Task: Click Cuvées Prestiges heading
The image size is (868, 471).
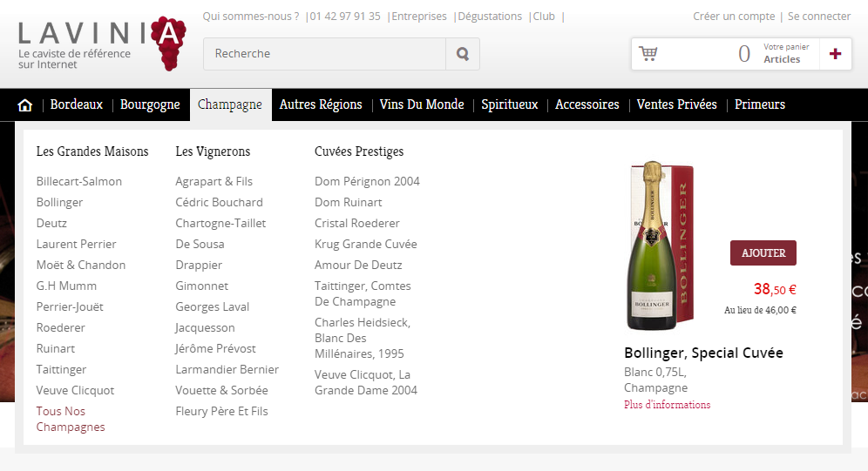Action: click(x=359, y=151)
